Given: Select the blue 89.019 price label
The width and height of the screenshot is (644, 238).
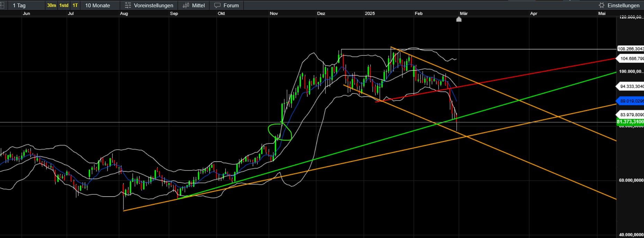Looking at the screenshot, I should pos(630,101).
